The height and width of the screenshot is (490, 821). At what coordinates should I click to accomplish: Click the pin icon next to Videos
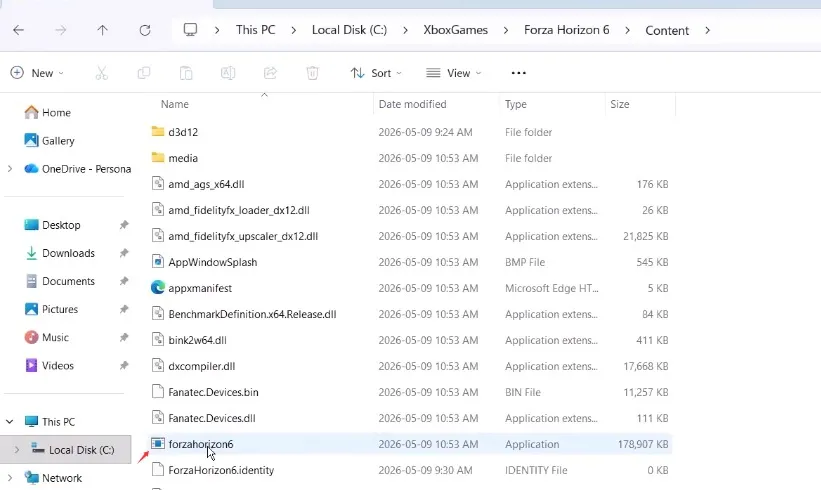[x=124, y=365]
